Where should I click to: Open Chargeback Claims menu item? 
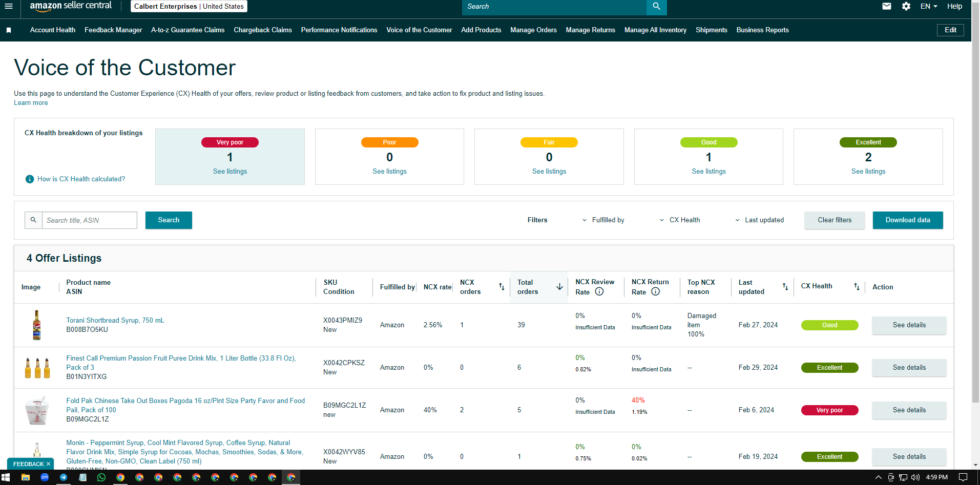point(263,30)
